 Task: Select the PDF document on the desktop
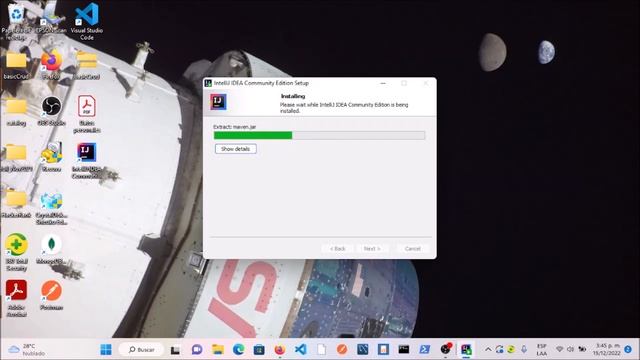tap(87, 113)
